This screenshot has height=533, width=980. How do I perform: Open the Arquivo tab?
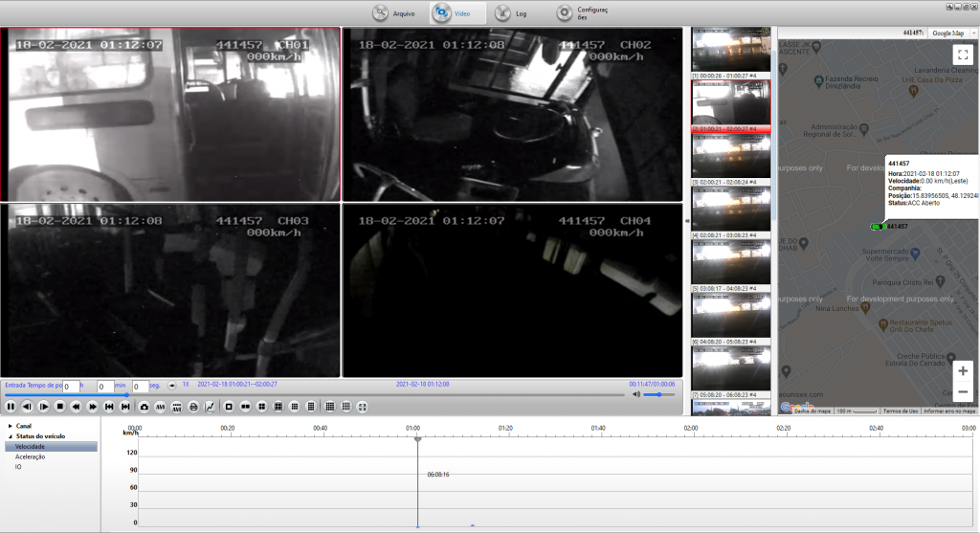(393, 13)
